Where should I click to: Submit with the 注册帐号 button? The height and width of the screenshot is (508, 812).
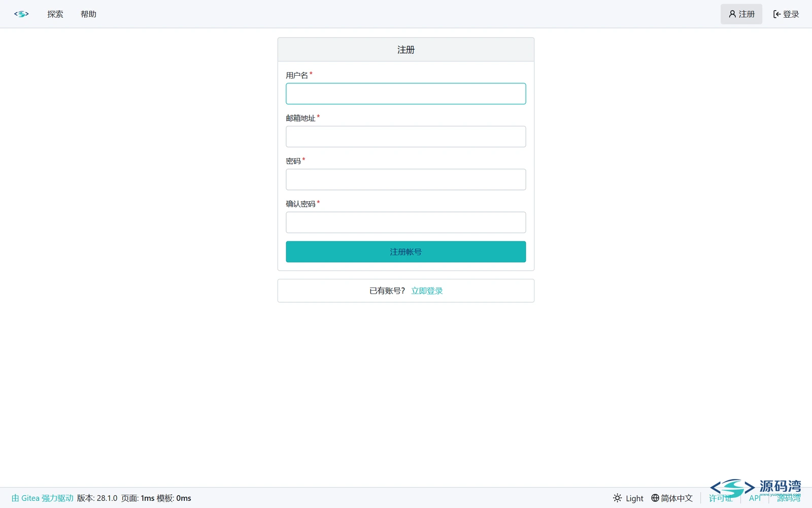(406, 252)
